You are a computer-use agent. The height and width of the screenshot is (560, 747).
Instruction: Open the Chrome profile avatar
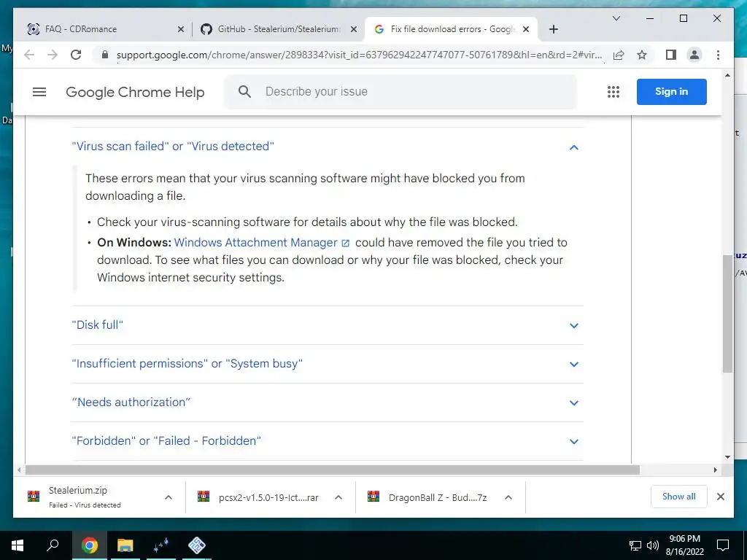[x=694, y=55]
